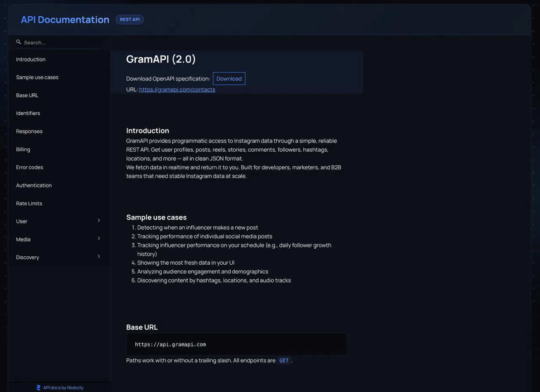Image resolution: width=540 pixels, height=392 pixels.
Task: Click the https://api.gramapi.com code block
Action: click(237, 344)
